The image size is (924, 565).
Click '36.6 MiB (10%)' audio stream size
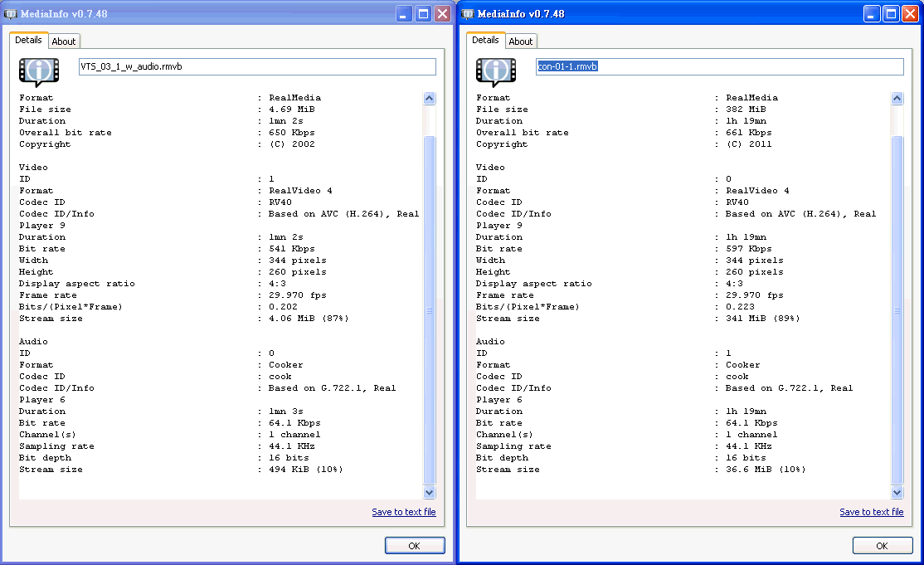766,470
